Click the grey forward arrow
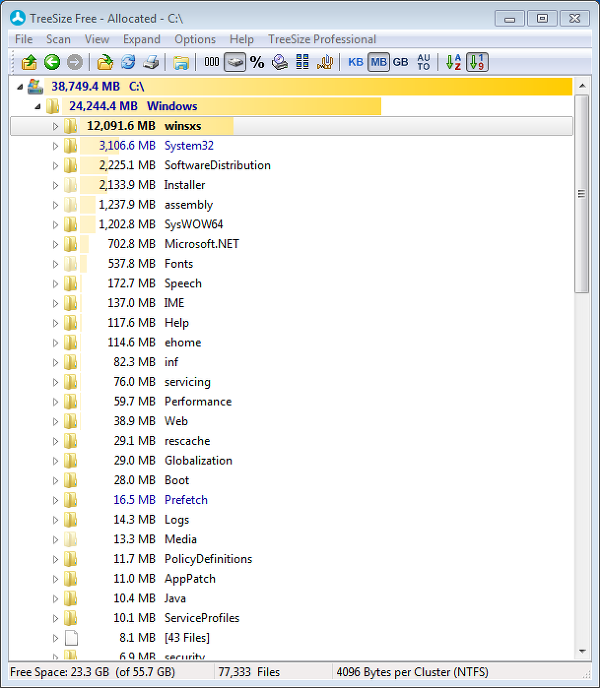This screenshot has width=600, height=688. click(75, 62)
